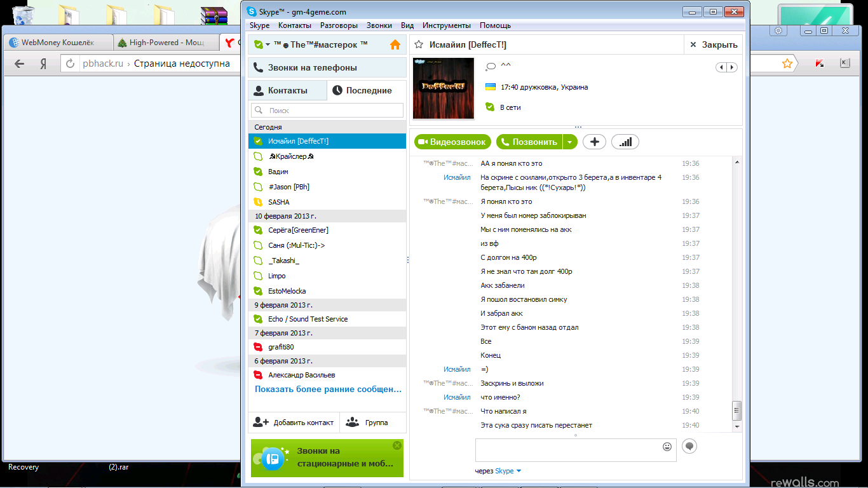Click the orange Skype Home icon
868x488 pixels.
pyautogui.click(x=395, y=44)
